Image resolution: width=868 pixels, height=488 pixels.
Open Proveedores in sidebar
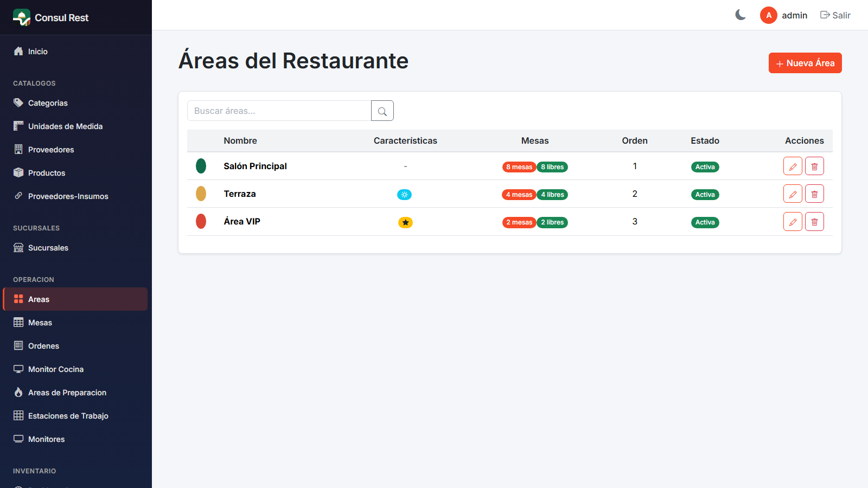point(75,150)
